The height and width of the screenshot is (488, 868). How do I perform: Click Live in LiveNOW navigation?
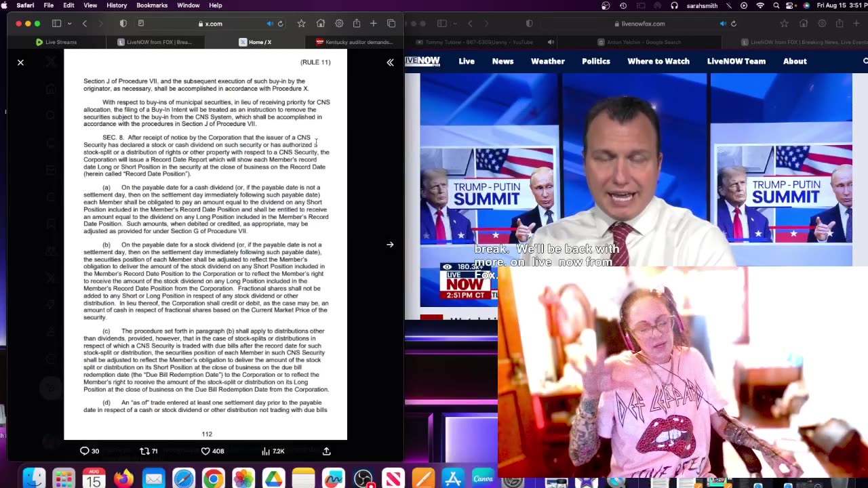pyautogui.click(x=467, y=61)
